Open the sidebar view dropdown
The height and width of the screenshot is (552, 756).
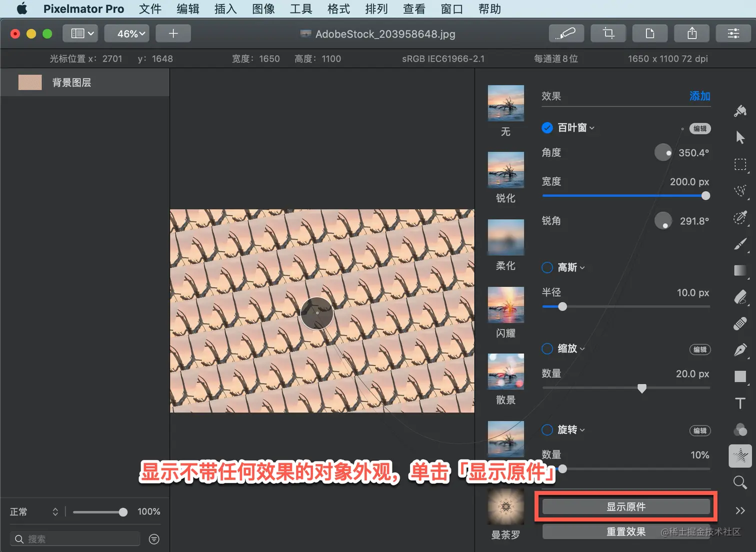pos(80,34)
